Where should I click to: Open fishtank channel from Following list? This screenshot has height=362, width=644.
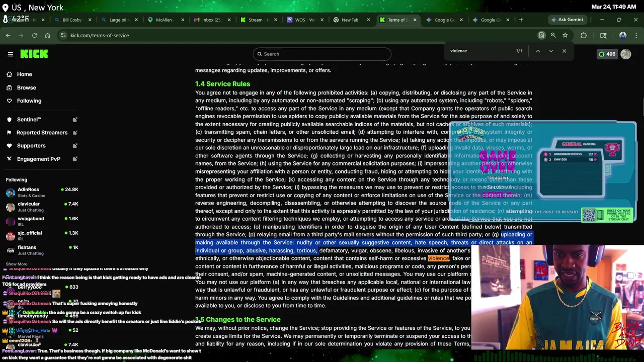click(x=42, y=250)
